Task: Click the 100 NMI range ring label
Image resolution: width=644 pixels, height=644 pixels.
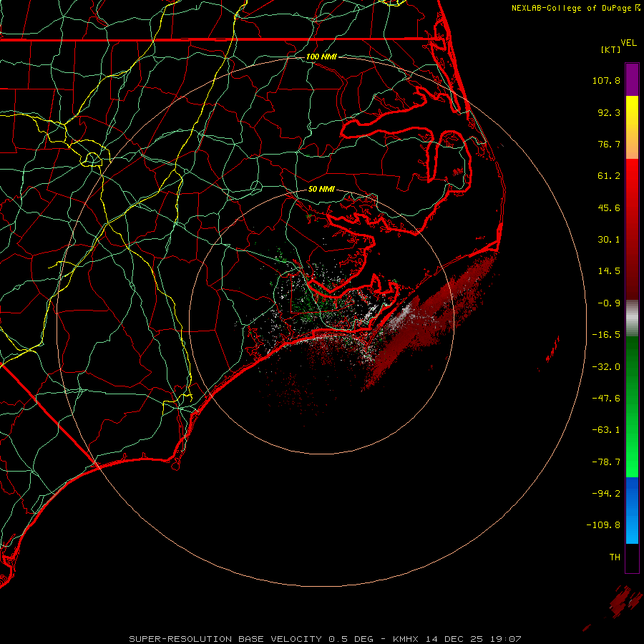Action: pyautogui.click(x=321, y=57)
